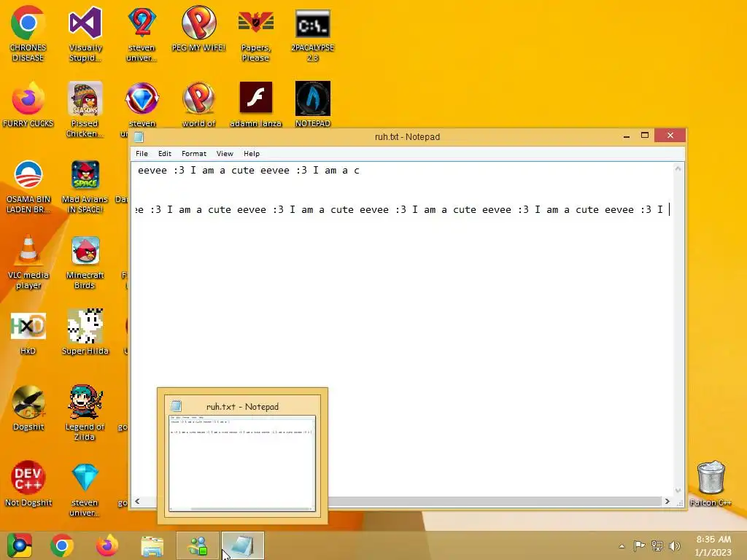The image size is (747, 560).
Task: Click the horizontal scrollbar left arrow in Notepad
Action: pos(138,502)
